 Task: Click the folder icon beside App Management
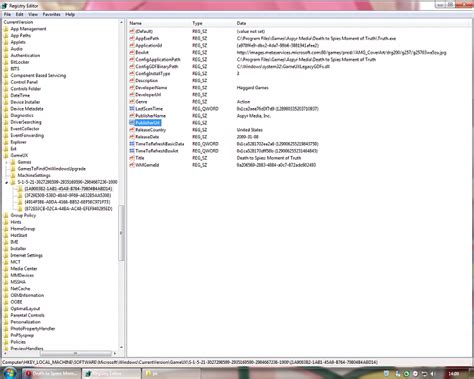(6, 29)
